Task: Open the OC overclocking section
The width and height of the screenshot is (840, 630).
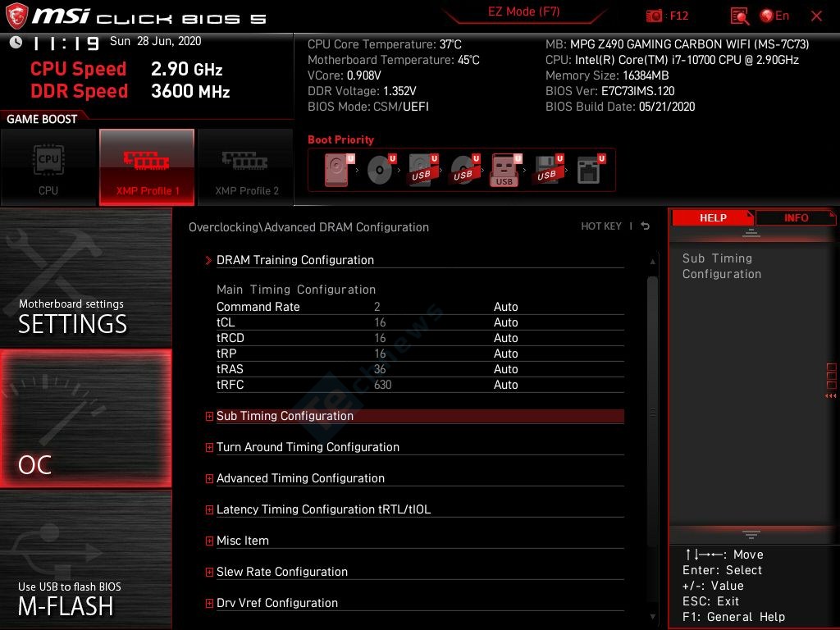Action: [85, 418]
